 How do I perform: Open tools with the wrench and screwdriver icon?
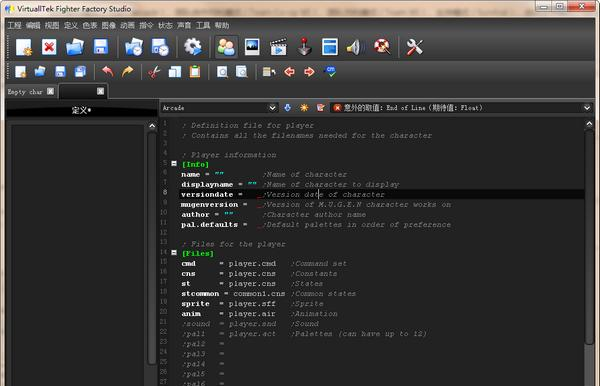click(414, 47)
